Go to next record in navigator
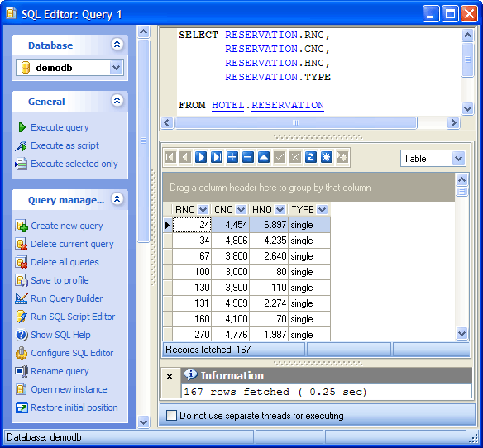The height and width of the screenshot is (448, 483). 201,157
